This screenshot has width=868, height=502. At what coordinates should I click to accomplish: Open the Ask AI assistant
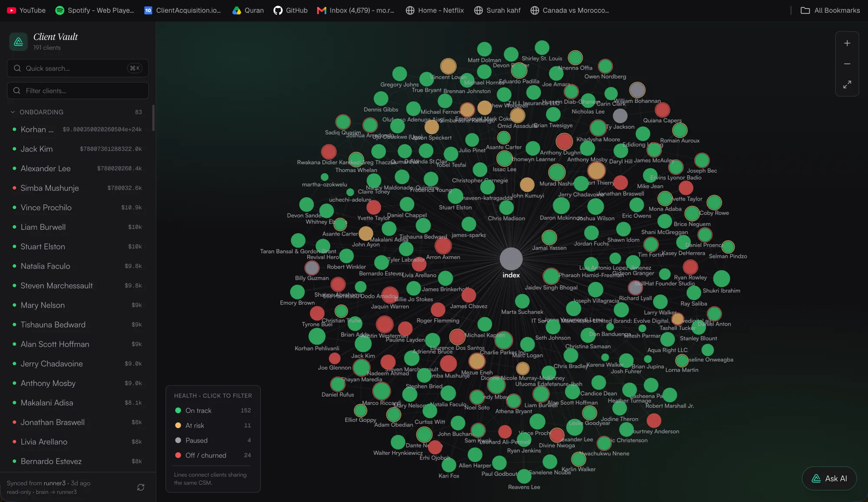click(829, 478)
